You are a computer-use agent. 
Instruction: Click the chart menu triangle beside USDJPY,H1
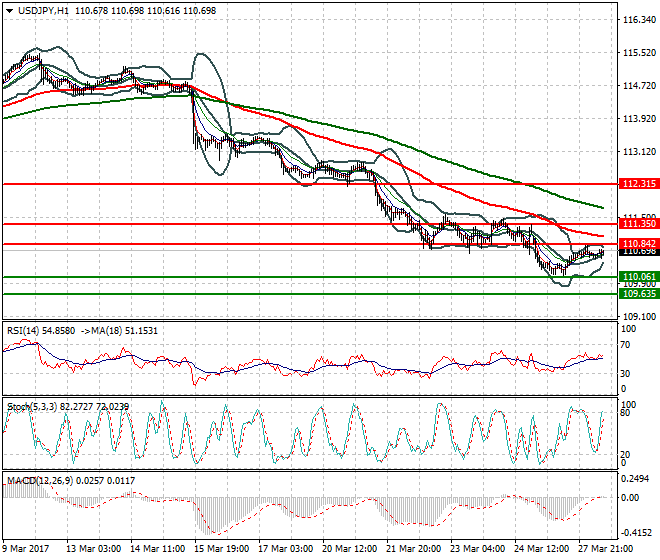click(9, 11)
